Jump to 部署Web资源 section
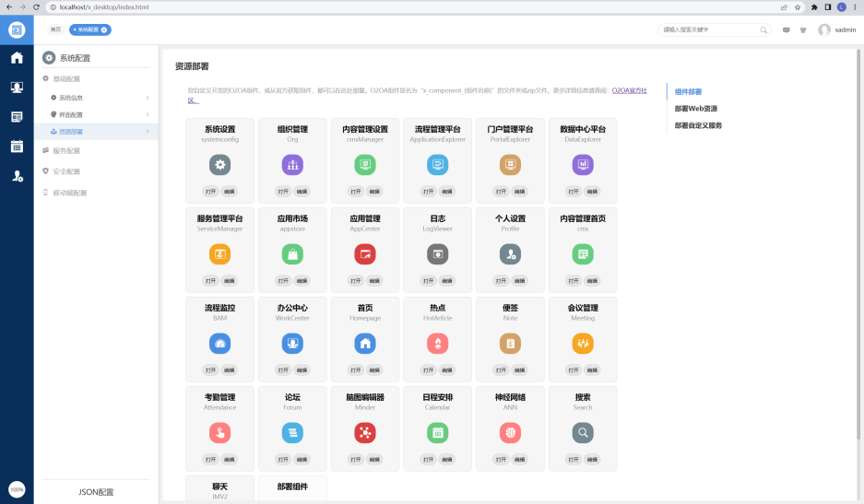 click(695, 109)
